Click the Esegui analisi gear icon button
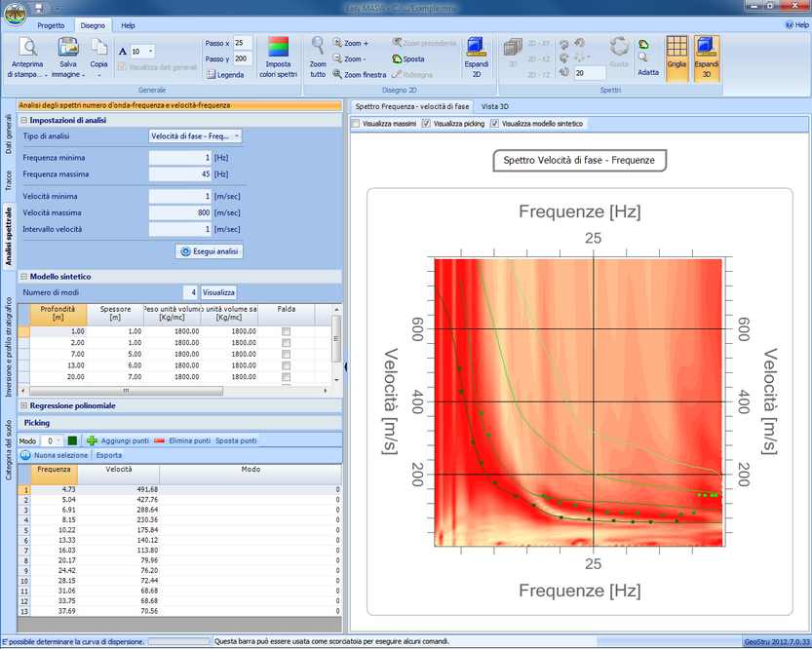 coord(210,251)
